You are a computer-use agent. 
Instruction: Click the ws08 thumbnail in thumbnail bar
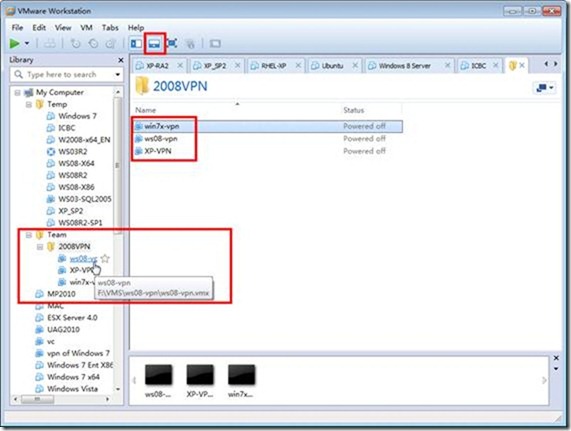click(158, 381)
